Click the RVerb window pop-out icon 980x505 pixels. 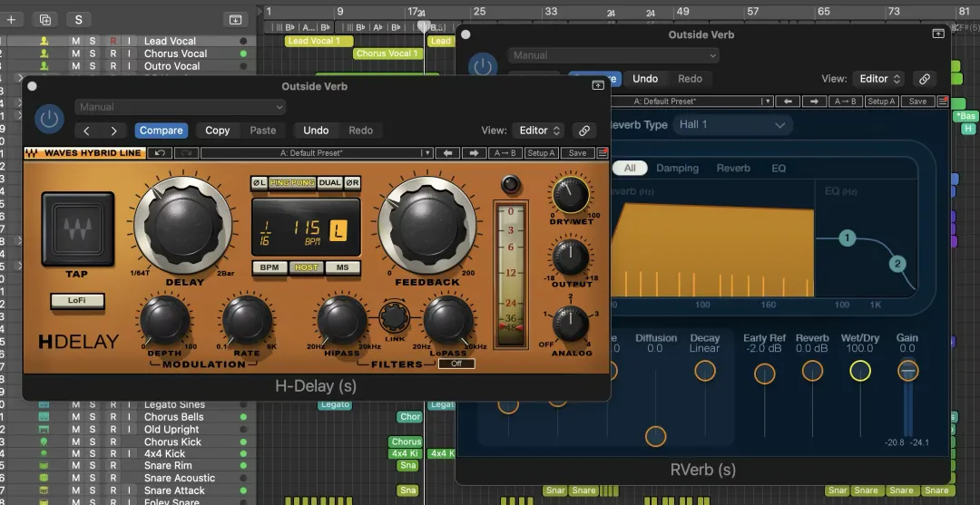938,34
